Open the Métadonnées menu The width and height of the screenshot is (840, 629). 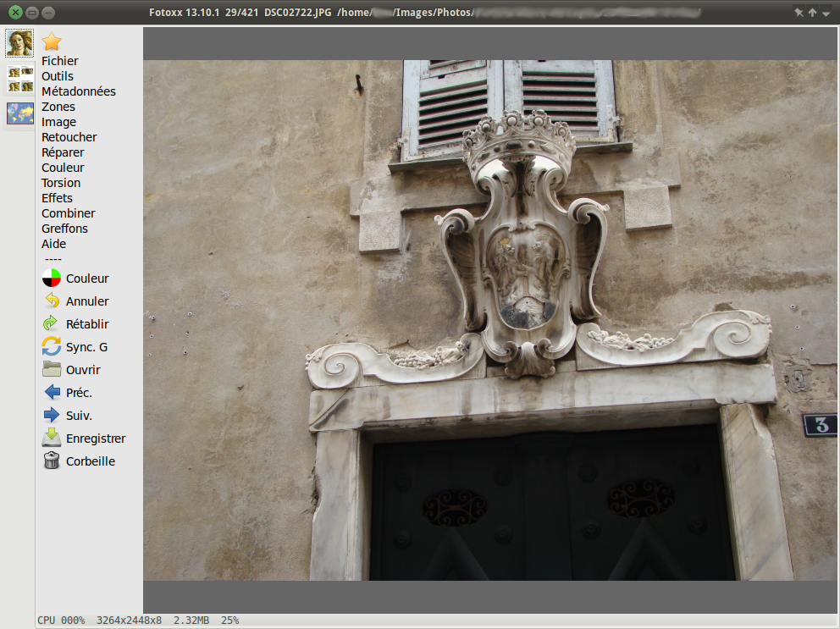pyautogui.click(x=78, y=91)
